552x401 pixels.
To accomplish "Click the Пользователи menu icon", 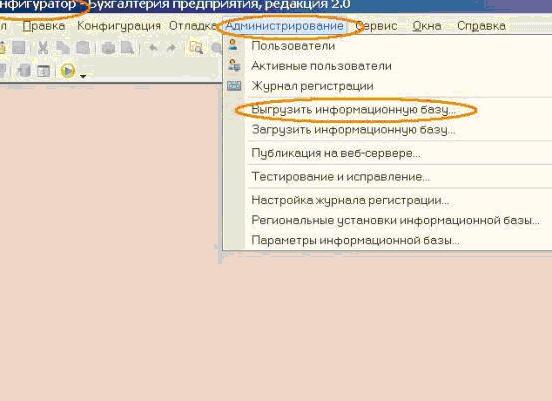I will [x=233, y=45].
